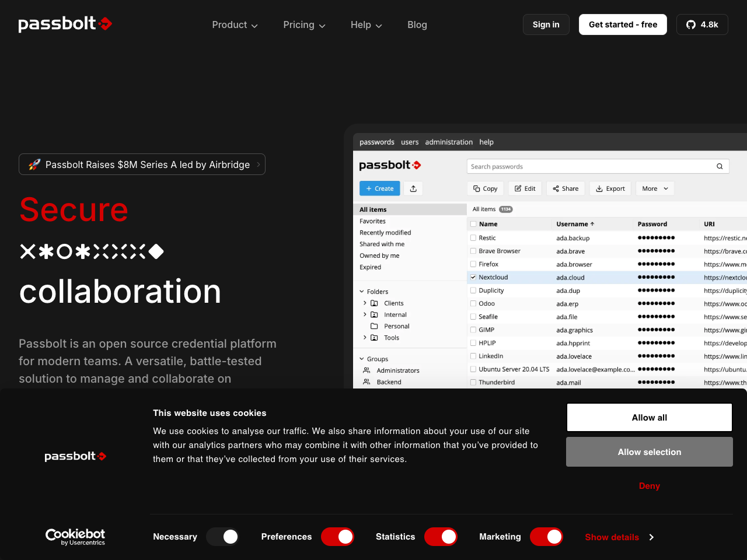Click the Cookiebot by Usercentrics logo
The width and height of the screenshot is (747, 560).
pos(75,537)
